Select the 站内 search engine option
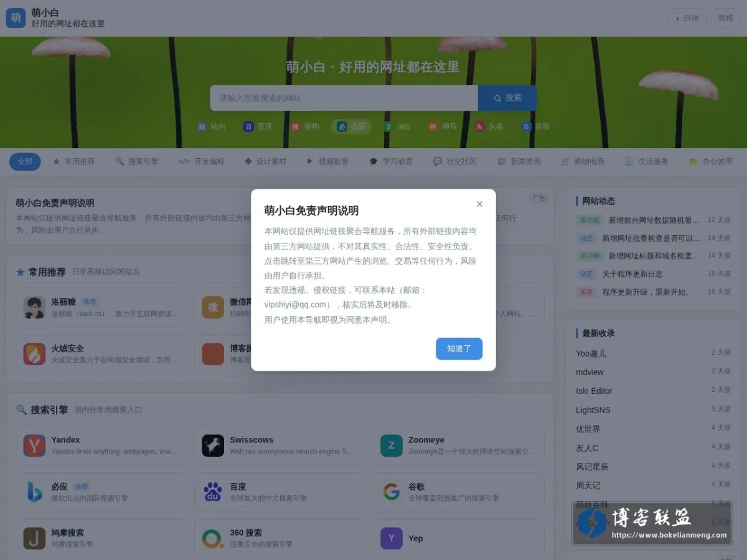The width and height of the screenshot is (747, 560). [211, 126]
